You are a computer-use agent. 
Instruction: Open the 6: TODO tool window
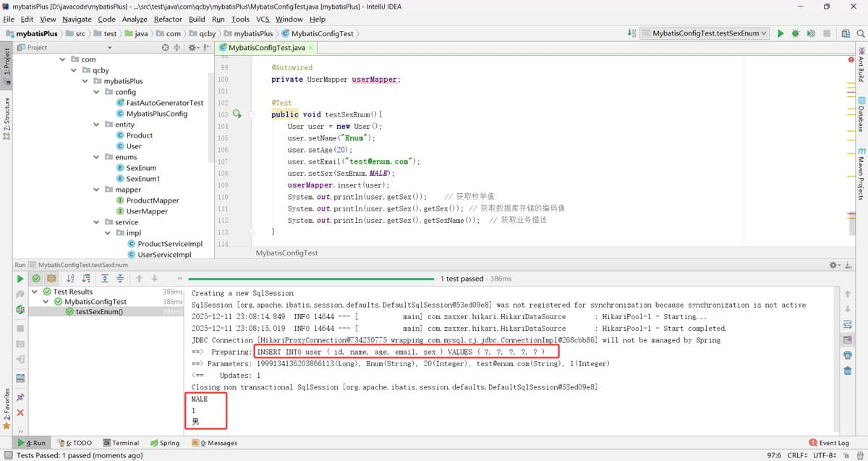74,443
